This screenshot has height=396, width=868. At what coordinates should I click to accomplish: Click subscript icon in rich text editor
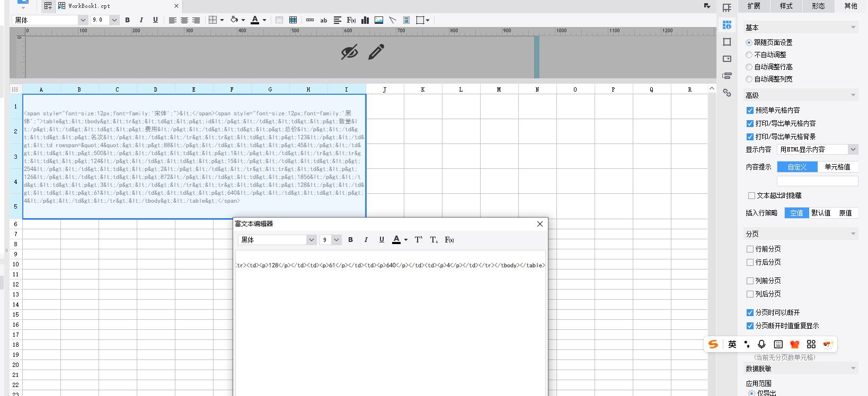[x=433, y=240]
